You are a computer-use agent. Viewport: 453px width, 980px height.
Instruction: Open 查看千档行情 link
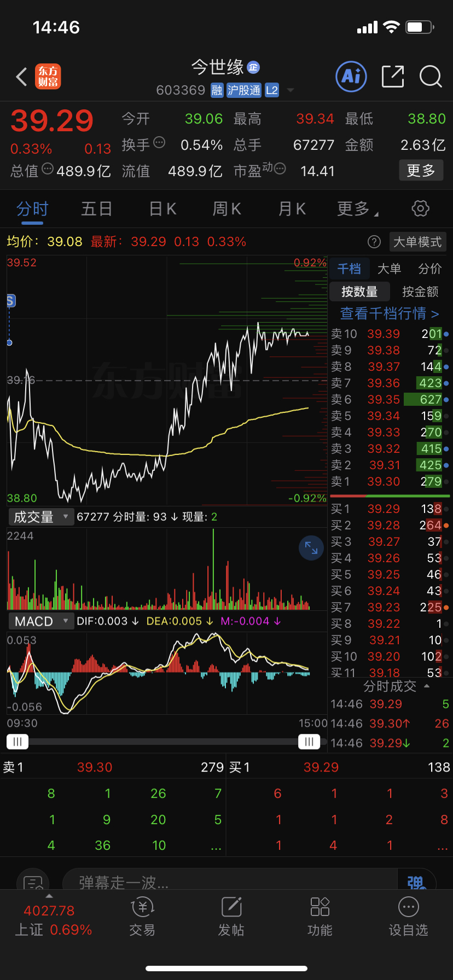(390, 313)
